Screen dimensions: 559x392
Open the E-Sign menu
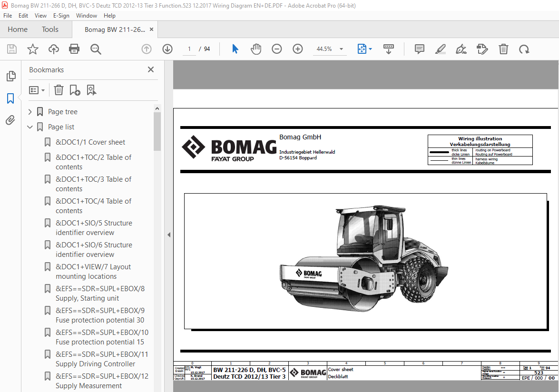pyautogui.click(x=61, y=16)
